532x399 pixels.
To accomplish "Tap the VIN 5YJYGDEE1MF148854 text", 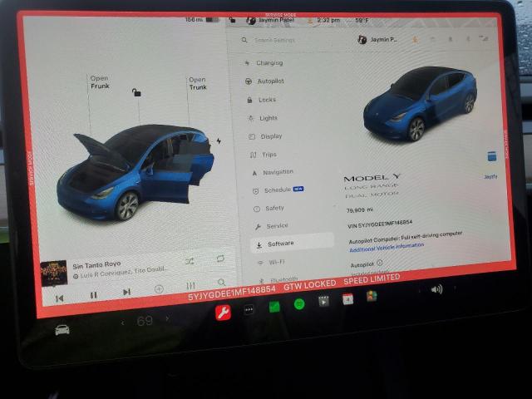I will click(380, 224).
